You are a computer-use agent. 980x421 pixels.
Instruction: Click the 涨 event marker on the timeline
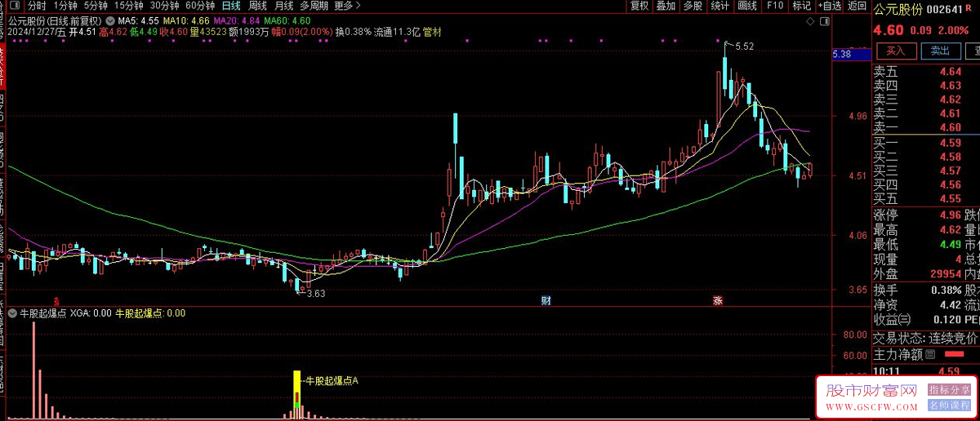coord(718,300)
